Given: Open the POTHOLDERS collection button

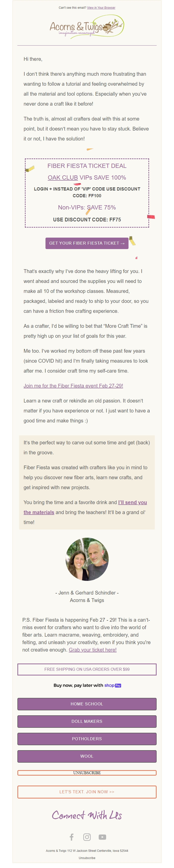Looking at the screenshot, I should 87,739.
